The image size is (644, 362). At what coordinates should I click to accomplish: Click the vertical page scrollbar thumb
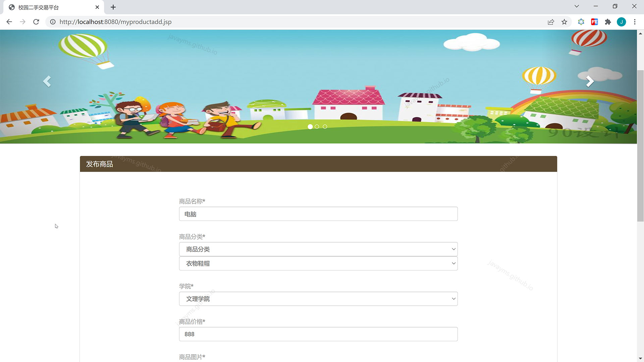pos(640,146)
